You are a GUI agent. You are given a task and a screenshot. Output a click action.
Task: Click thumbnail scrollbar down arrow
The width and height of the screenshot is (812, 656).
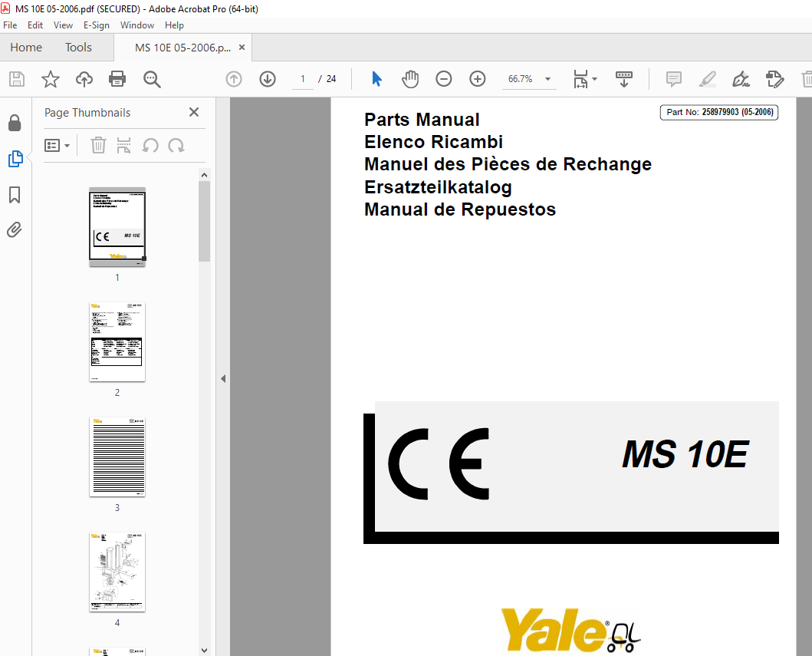(204, 651)
